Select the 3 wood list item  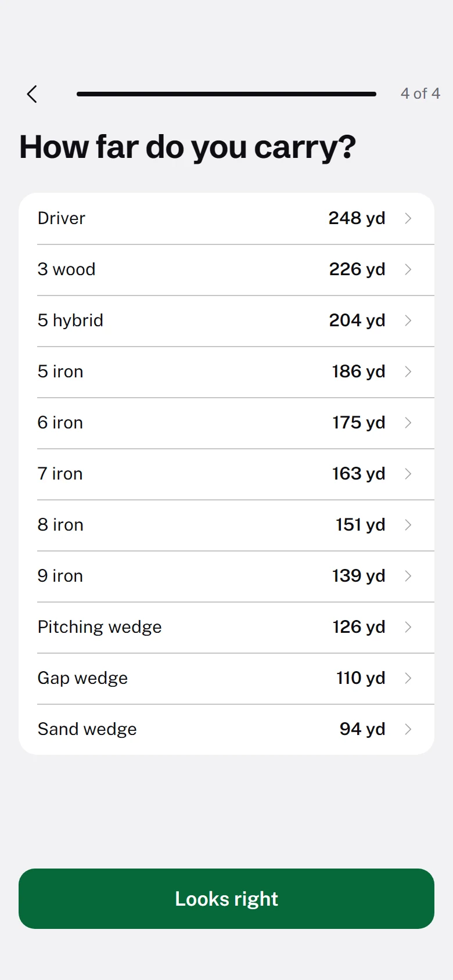click(x=227, y=269)
